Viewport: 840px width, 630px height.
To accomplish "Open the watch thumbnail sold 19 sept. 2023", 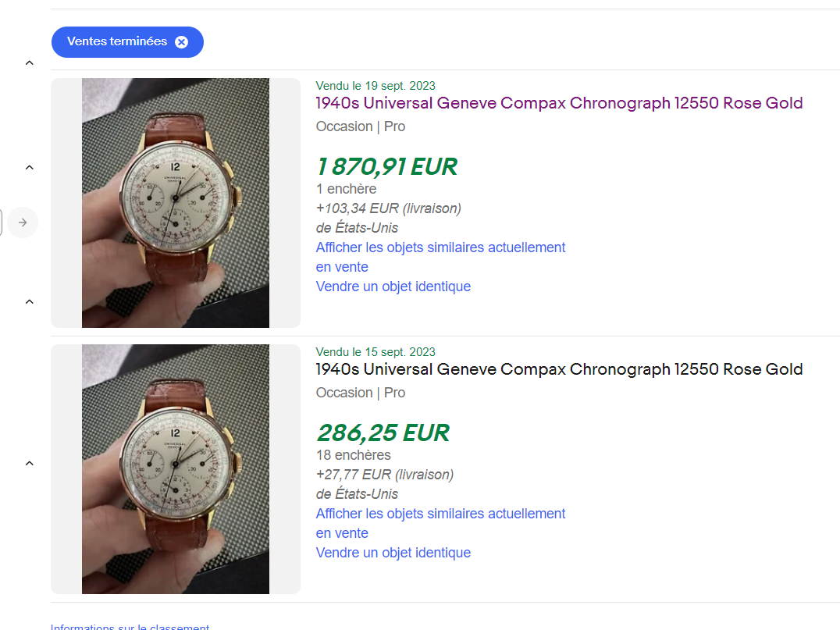I will [x=176, y=203].
